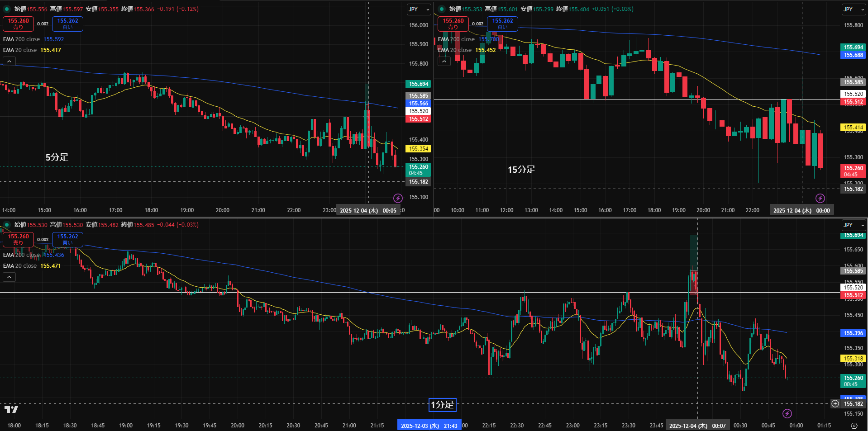
Task: Click the plus icon beside the 155.182 price label
Action: point(835,404)
